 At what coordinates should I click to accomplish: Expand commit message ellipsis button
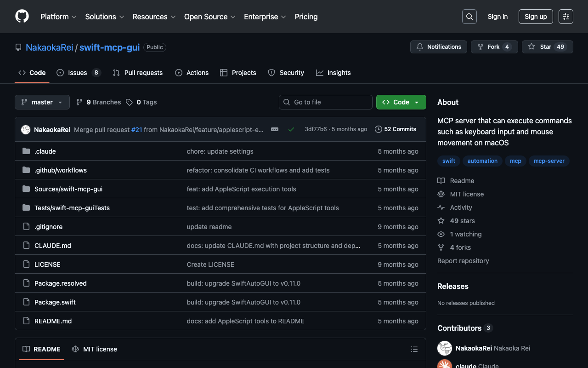[x=275, y=129]
